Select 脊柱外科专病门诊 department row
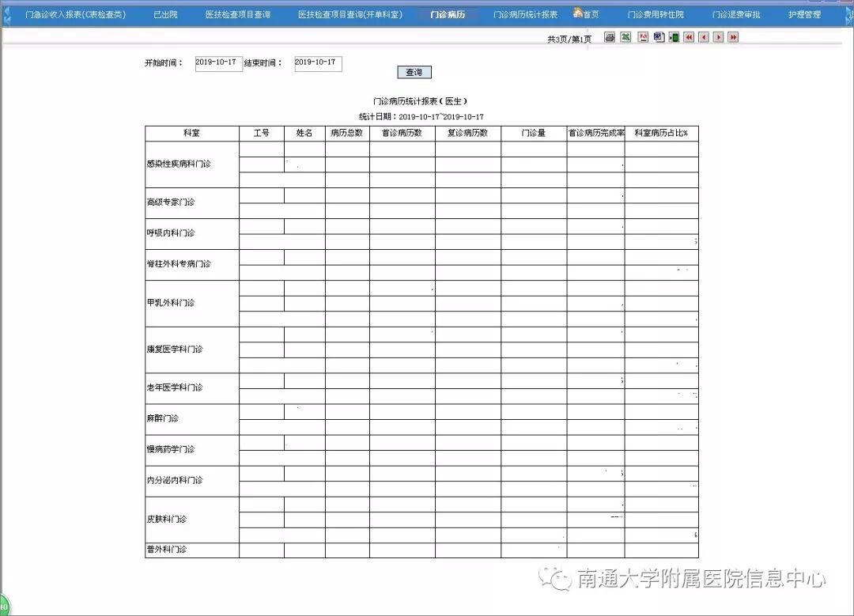Viewport: 854px width, 616px height. [x=191, y=265]
